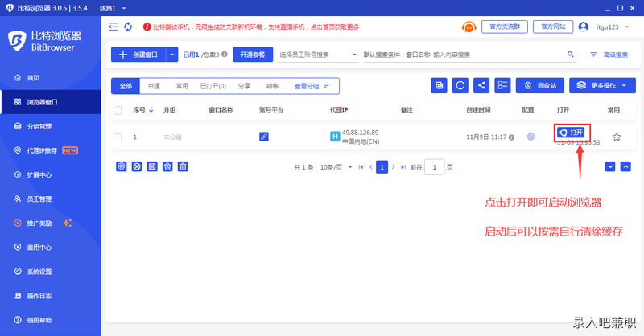Select the 全部 tab
The image size is (644, 336).
[x=126, y=86]
